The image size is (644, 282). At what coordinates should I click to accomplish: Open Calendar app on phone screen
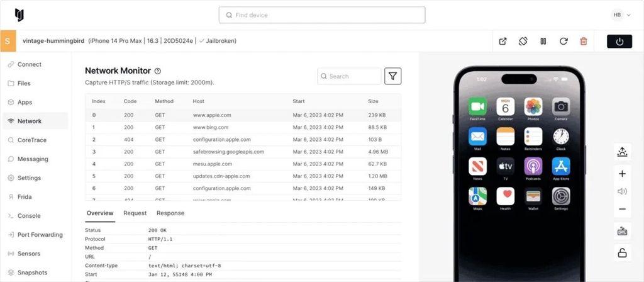click(506, 106)
